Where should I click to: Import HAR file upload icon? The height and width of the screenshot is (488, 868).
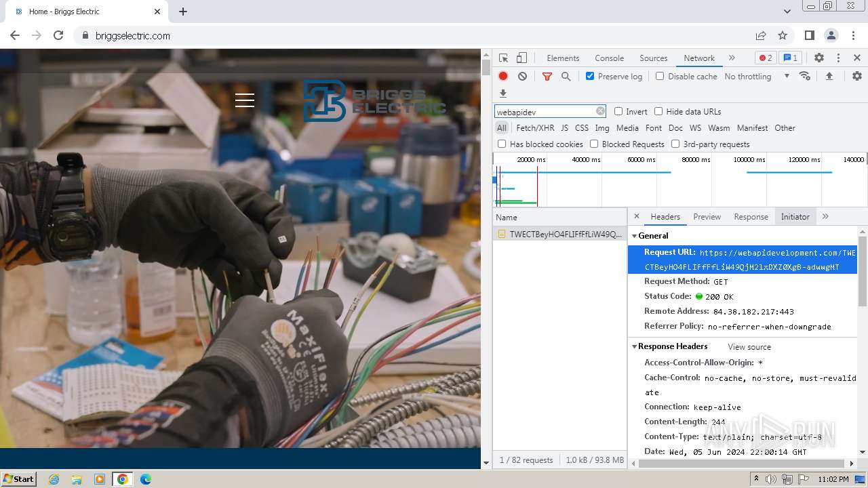click(829, 77)
